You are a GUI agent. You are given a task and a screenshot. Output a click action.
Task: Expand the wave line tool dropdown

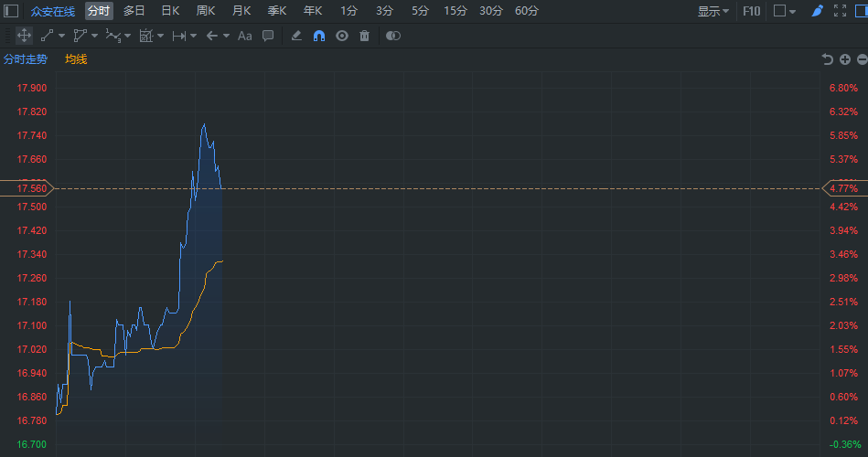(128, 36)
